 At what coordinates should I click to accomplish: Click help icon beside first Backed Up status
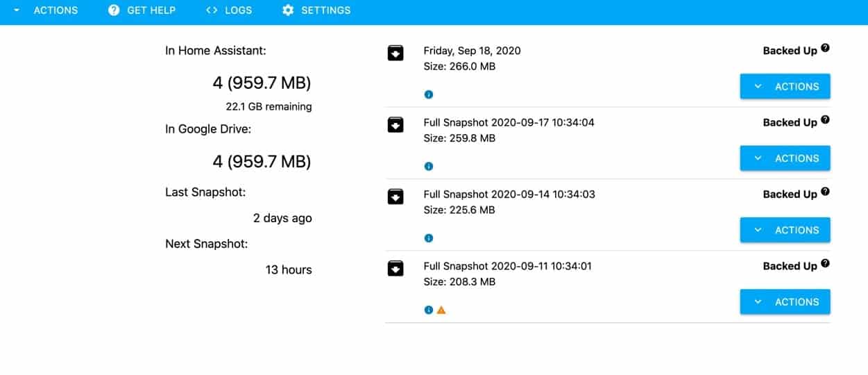click(825, 49)
